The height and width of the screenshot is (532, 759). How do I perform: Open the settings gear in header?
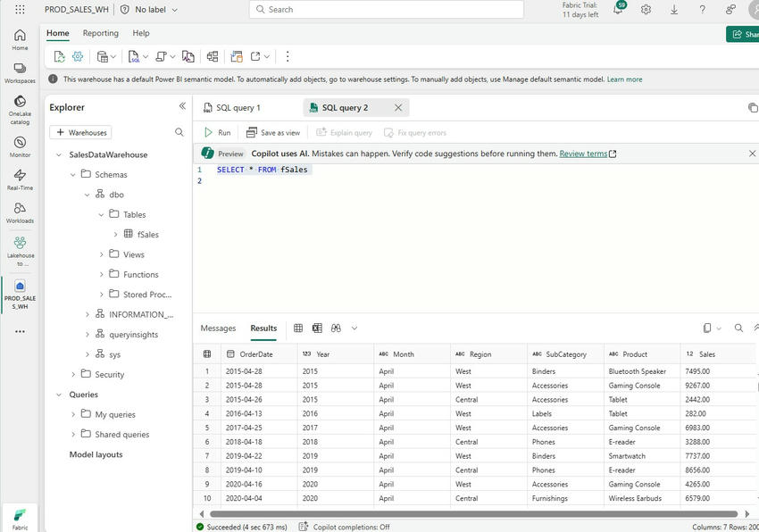646,10
